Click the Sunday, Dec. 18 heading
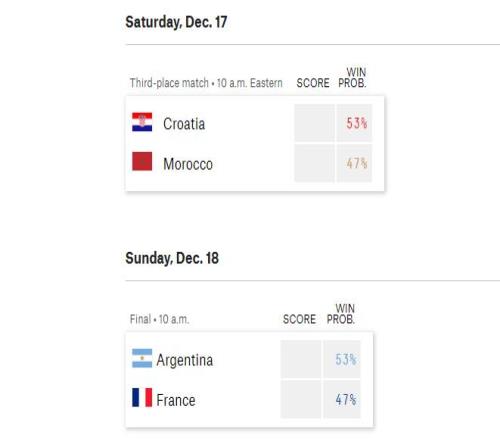This screenshot has width=500, height=440. [172, 258]
